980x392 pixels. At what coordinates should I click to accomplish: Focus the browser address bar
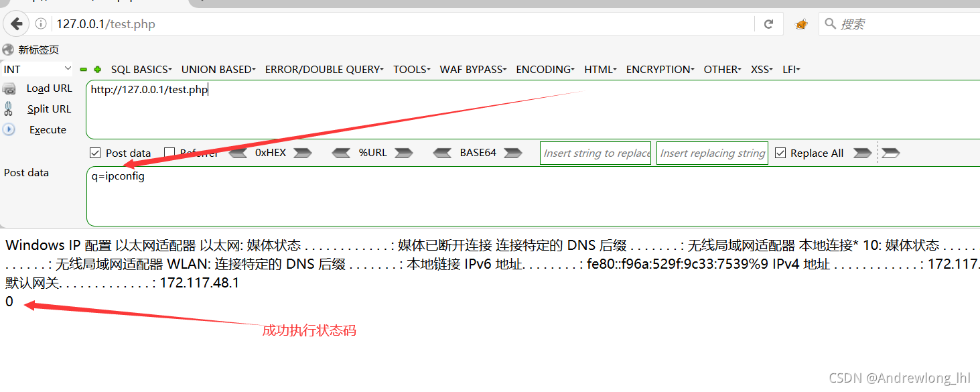click(402, 24)
